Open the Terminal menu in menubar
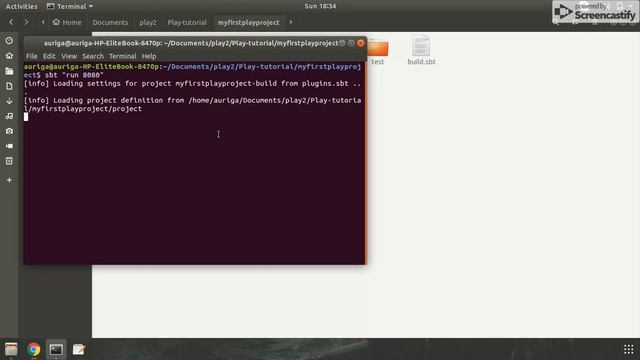Image resolution: width=640 pixels, height=360 pixels. click(122, 56)
